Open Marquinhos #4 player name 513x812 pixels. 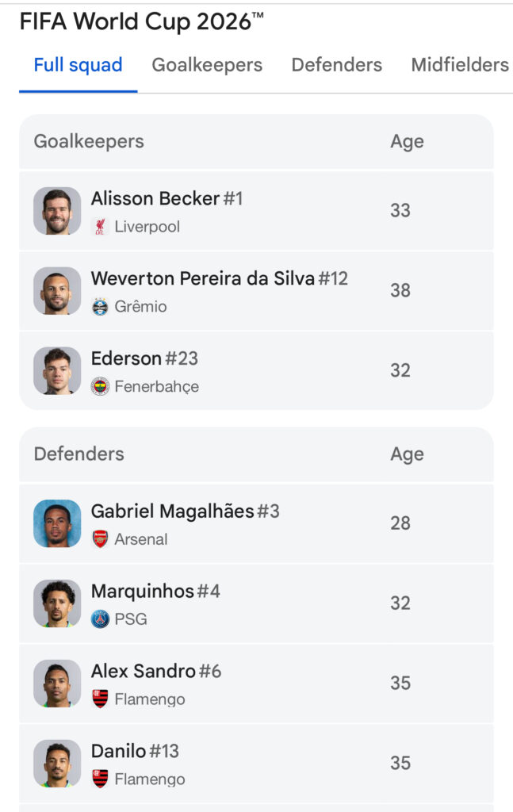tap(155, 591)
